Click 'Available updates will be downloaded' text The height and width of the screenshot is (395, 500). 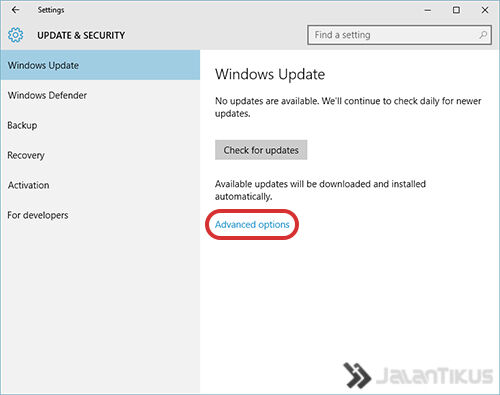(320, 190)
